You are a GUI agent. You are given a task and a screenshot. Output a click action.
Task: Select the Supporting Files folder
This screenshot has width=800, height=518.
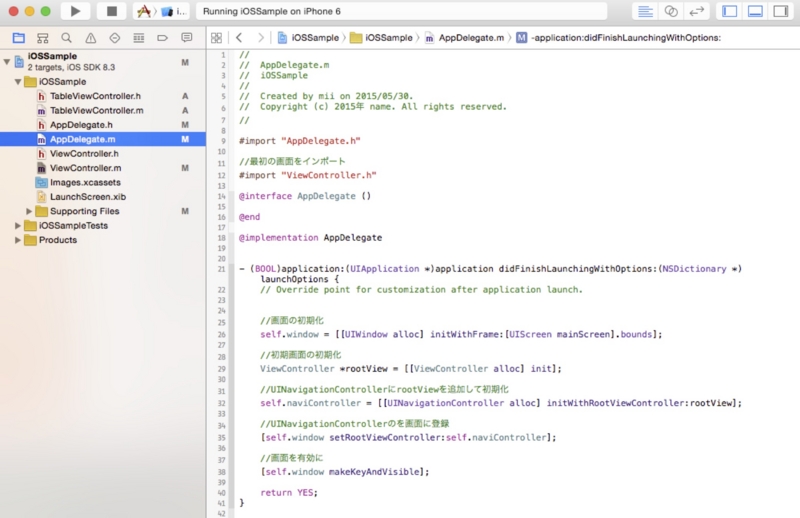click(84, 211)
